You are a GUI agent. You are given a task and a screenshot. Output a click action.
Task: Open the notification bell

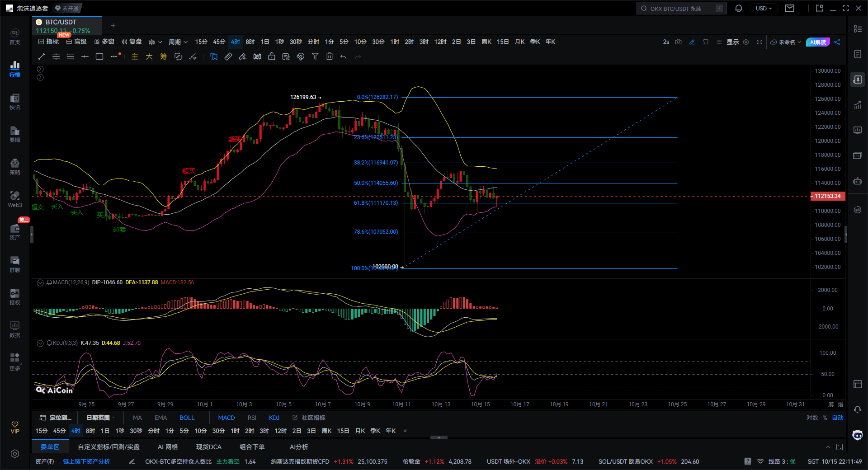click(x=739, y=8)
